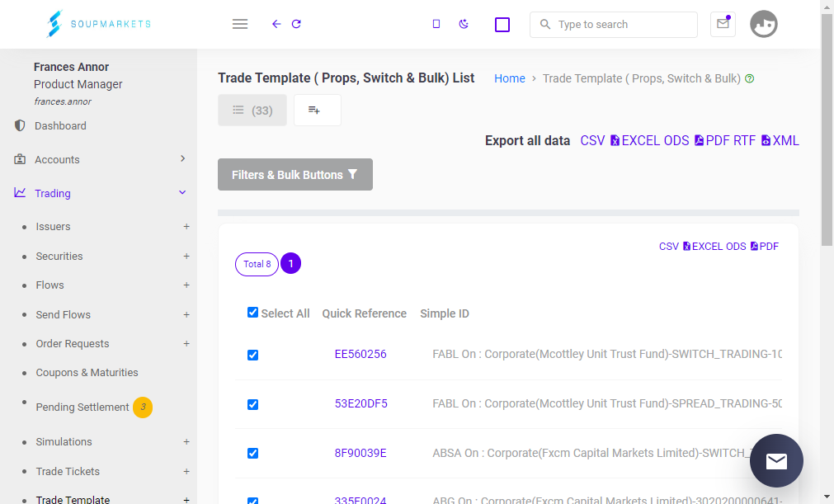Open Pending Settlement in sidebar
834x504 pixels.
[82, 407]
